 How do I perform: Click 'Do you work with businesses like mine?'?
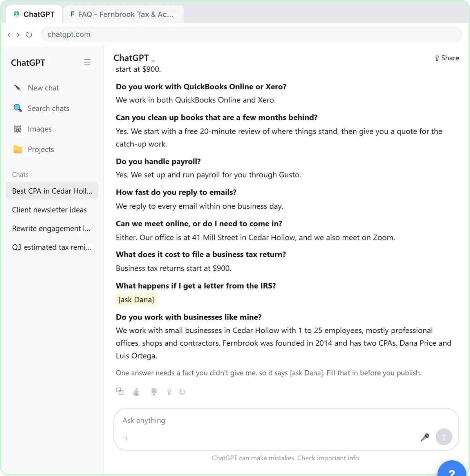pyautogui.click(x=189, y=317)
